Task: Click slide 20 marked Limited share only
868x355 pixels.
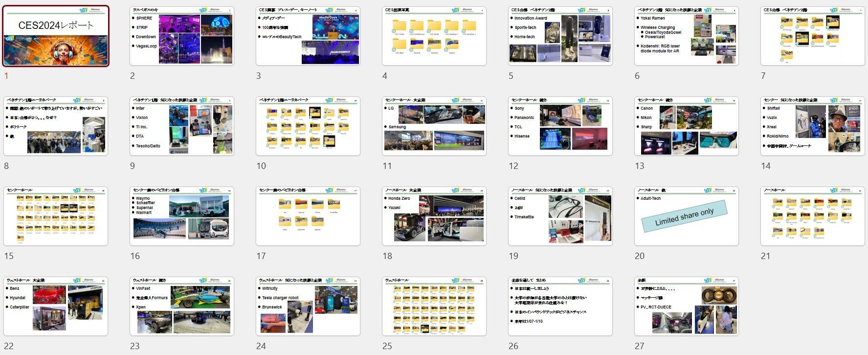Action: click(x=687, y=216)
